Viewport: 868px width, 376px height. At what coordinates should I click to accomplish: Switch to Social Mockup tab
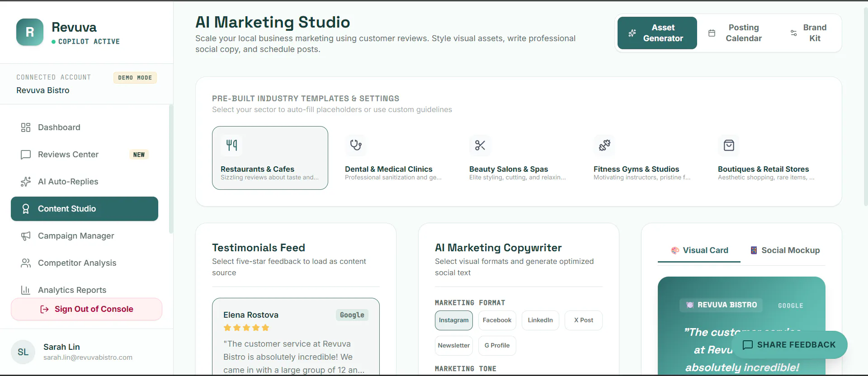coord(785,250)
